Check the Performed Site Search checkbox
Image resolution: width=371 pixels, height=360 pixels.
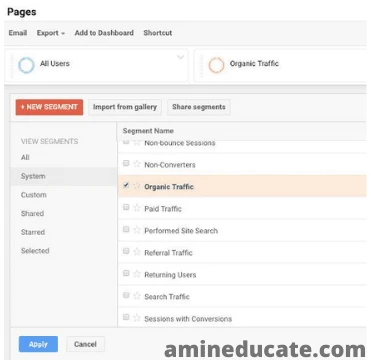(126, 229)
